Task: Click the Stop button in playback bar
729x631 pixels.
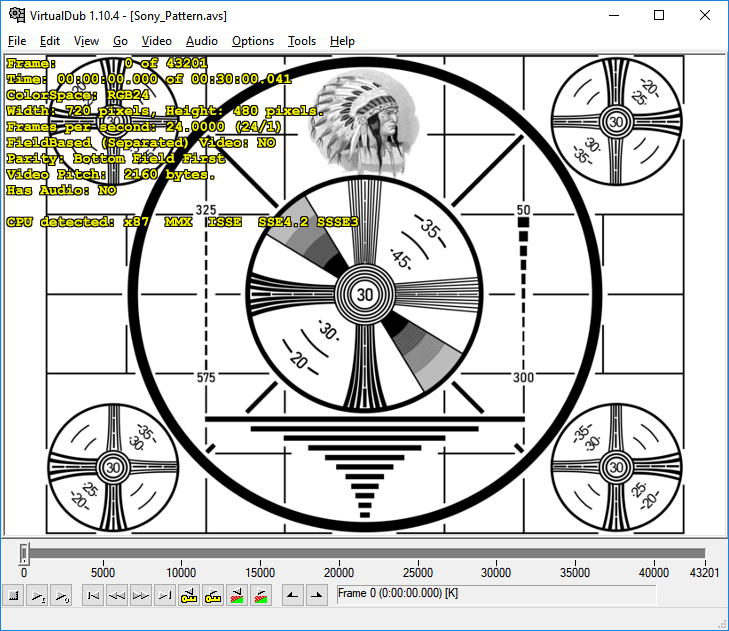Action: click(x=13, y=595)
